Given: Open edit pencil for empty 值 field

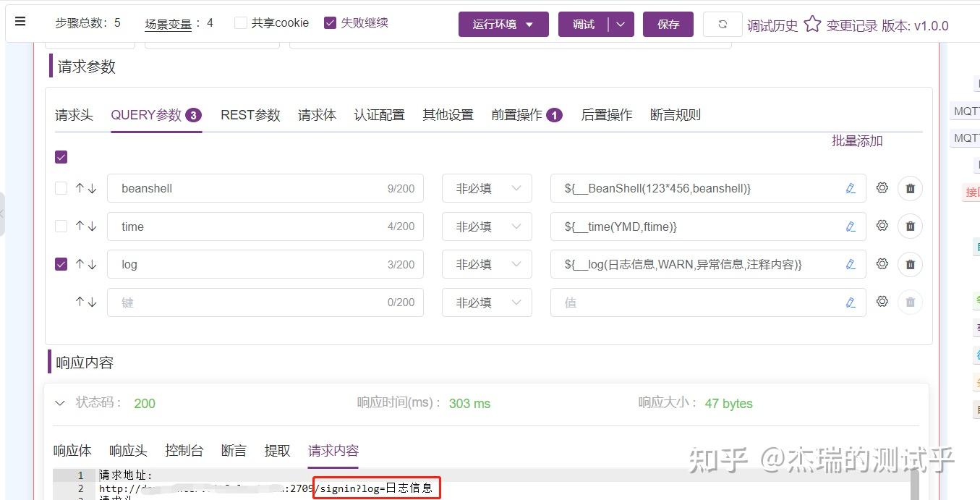Looking at the screenshot, I should click(x=851, y=302).
